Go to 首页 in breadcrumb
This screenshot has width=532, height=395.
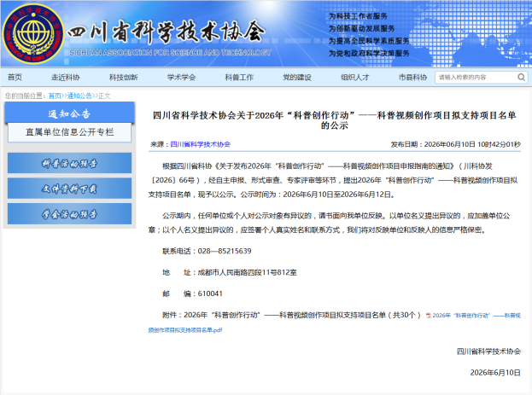click(x=55, y=96)
